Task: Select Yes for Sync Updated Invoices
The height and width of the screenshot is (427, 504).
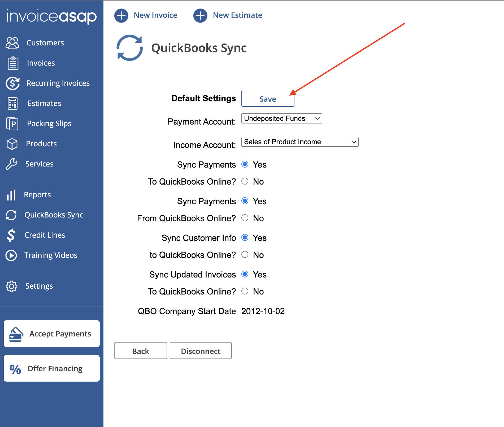Action: point(245,274)
